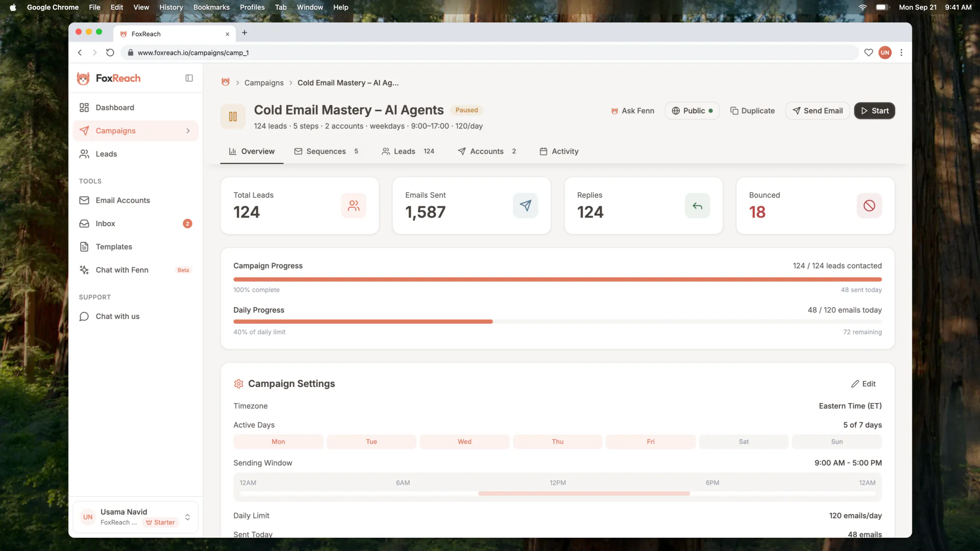Open the Inbox with 2 unread
Screen dimensions: 980x551
click(136, 224)
